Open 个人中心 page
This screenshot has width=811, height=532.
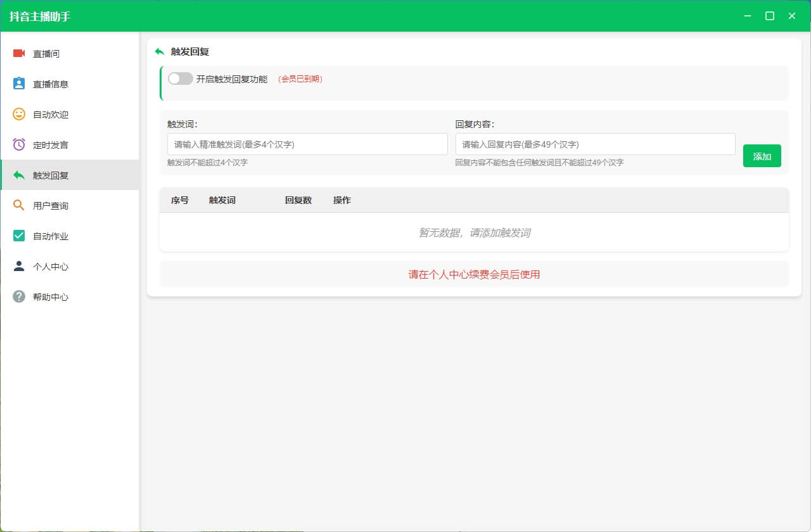(70, 266)
